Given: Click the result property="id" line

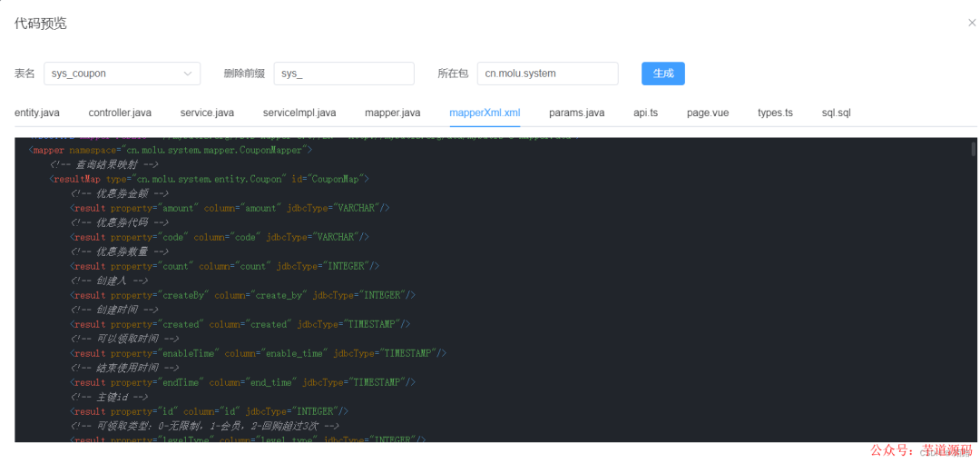Looking at the screenshot, I should coord(210,411).
